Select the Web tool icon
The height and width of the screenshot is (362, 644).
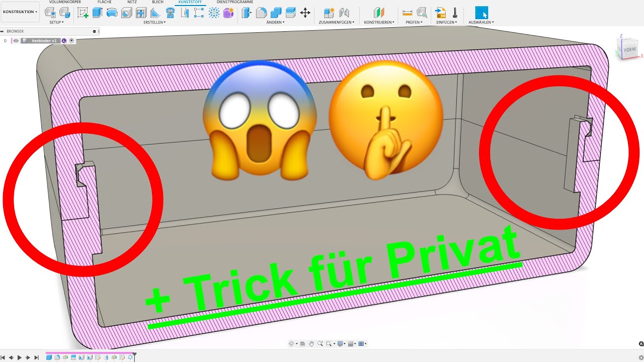[141, 13]
